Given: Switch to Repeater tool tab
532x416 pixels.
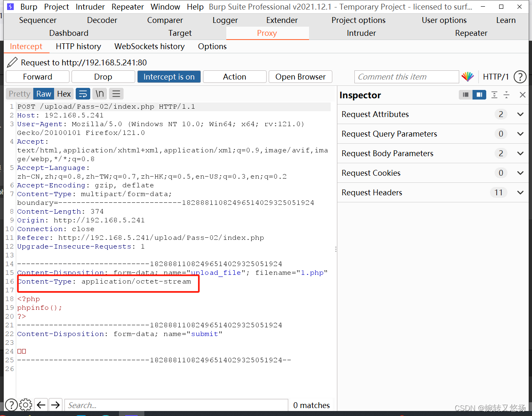Looking at the screenshot, I should click(471, 33).
